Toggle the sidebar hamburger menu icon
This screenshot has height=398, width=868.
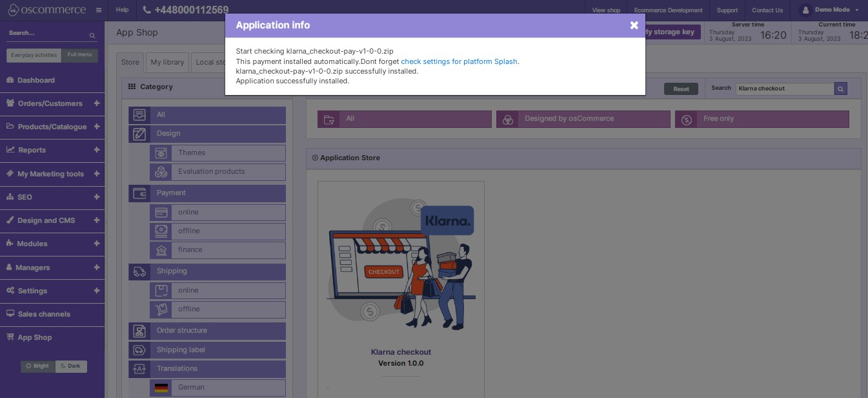(x=99, y=10)
